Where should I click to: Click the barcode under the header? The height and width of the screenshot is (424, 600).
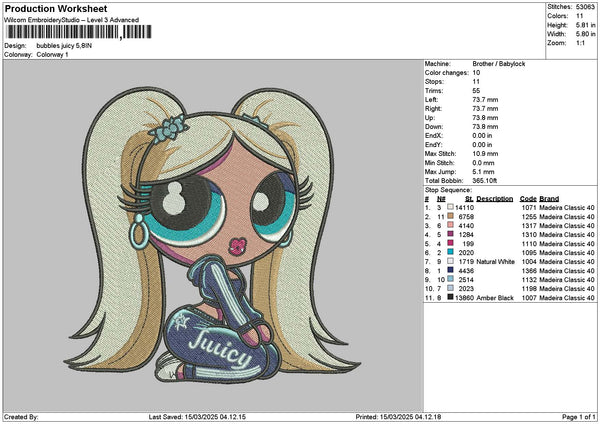[79, 32]
